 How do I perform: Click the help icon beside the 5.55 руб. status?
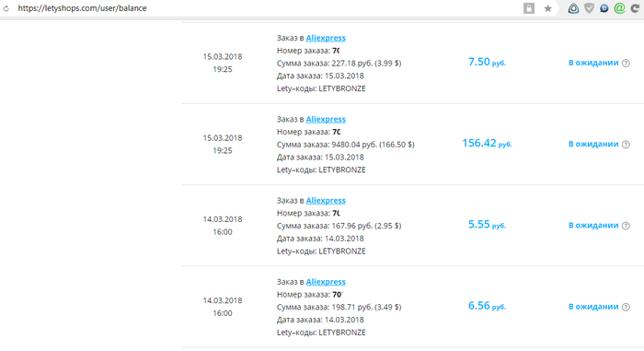[x=626, y=226]
